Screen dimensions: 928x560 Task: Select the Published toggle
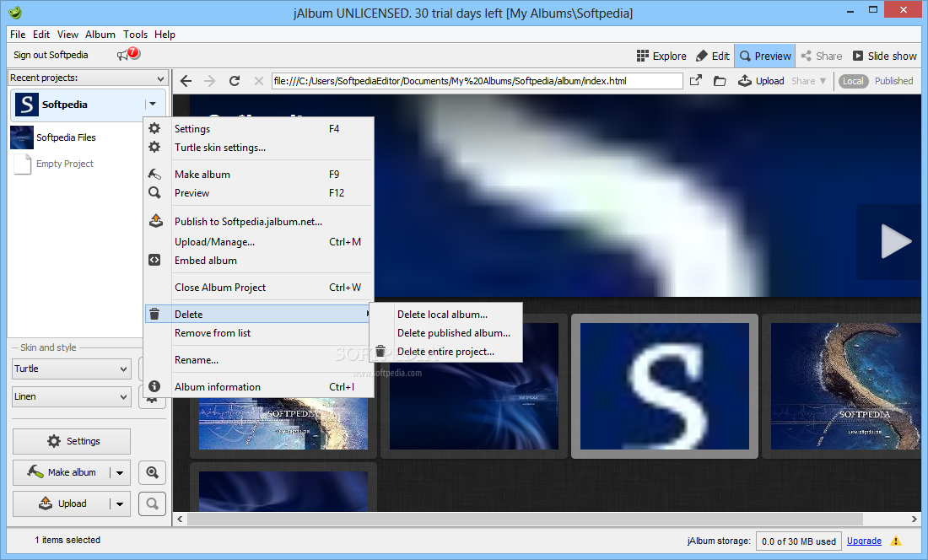(x=893, y=81)
